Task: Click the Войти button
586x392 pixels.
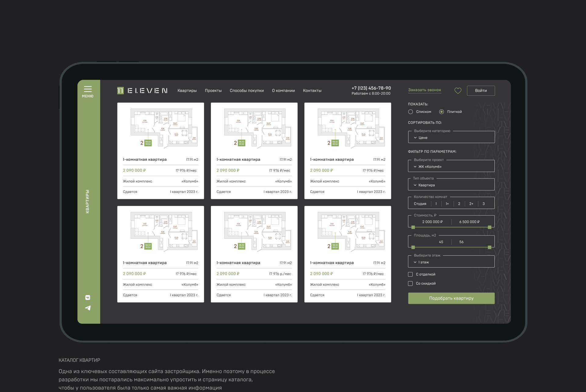Action: (481, 91)
